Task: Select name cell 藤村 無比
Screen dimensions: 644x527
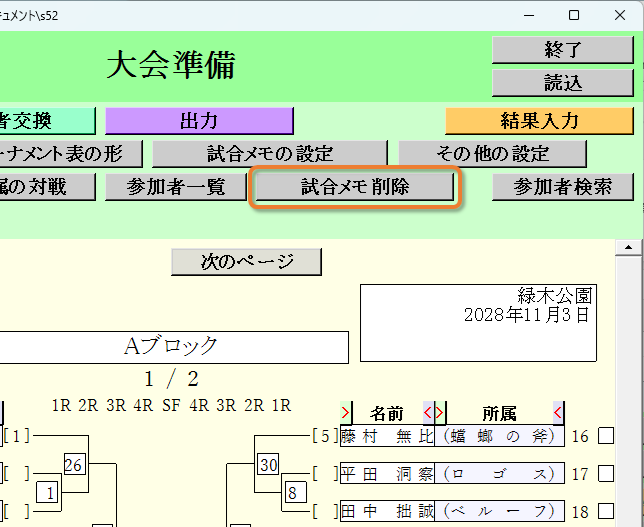Action: pos(387,436)
